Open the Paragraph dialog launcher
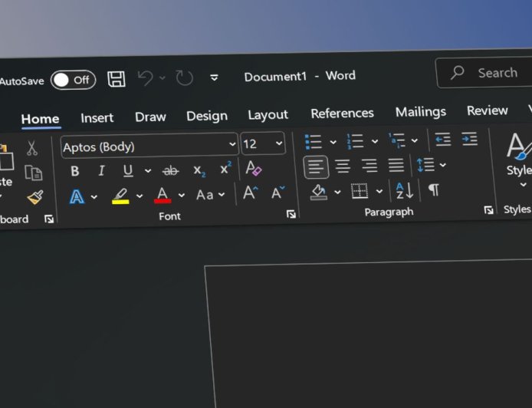Viewport: 532px width, 408px height. coord(488,210)
